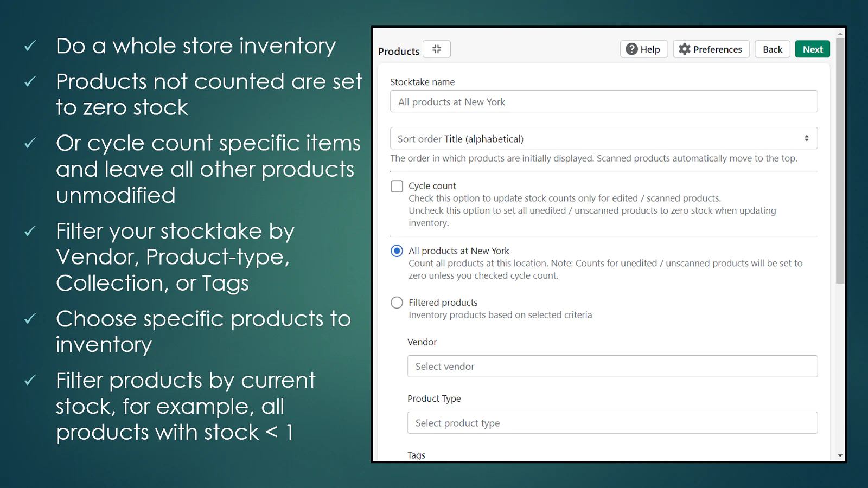
Task: Click the Products heading
Action: click(x=399, y=52)
